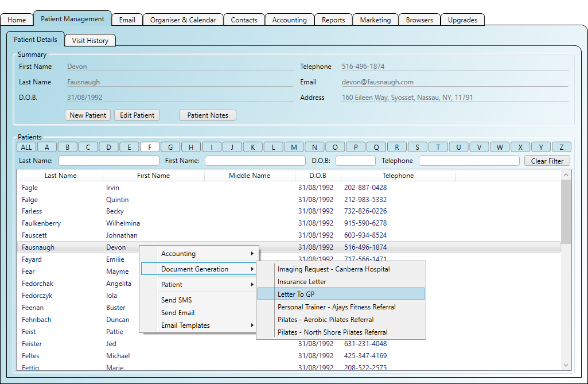This screenshot has height=384, width=588.
Task: Type in the Last Name filter field
Action: point(109,161)
